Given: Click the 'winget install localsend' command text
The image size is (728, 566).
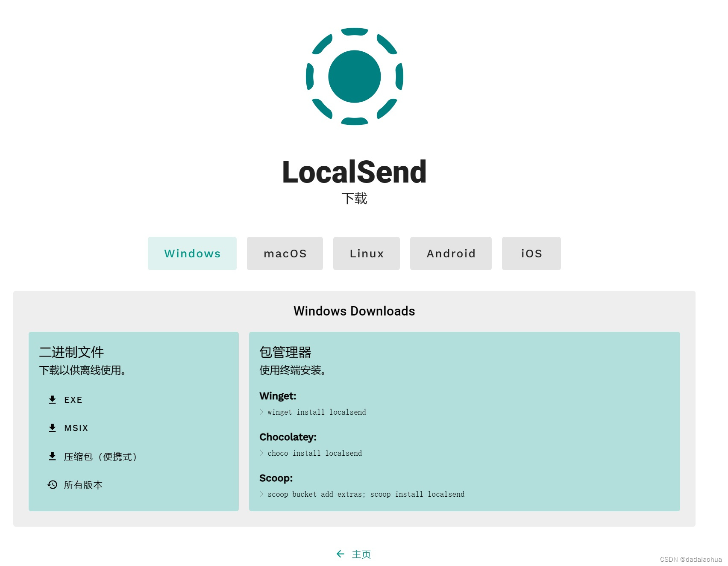Looking at the screenshot, I should pyautogui.click(x=317, y=412).
